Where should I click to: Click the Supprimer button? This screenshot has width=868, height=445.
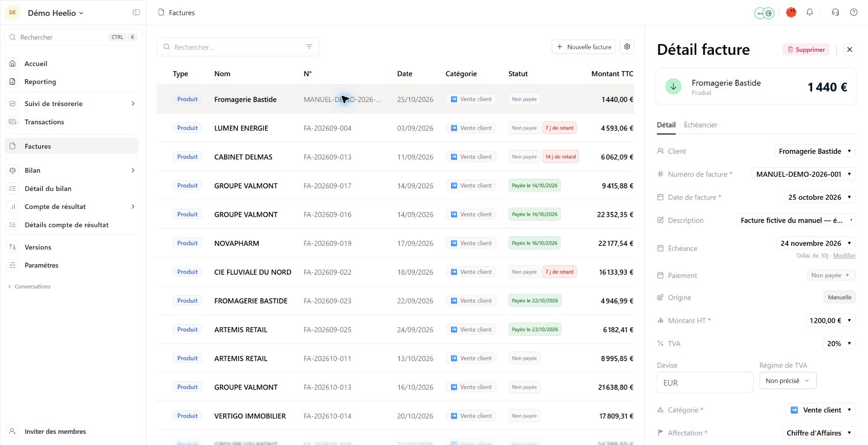tap(805, 49)
